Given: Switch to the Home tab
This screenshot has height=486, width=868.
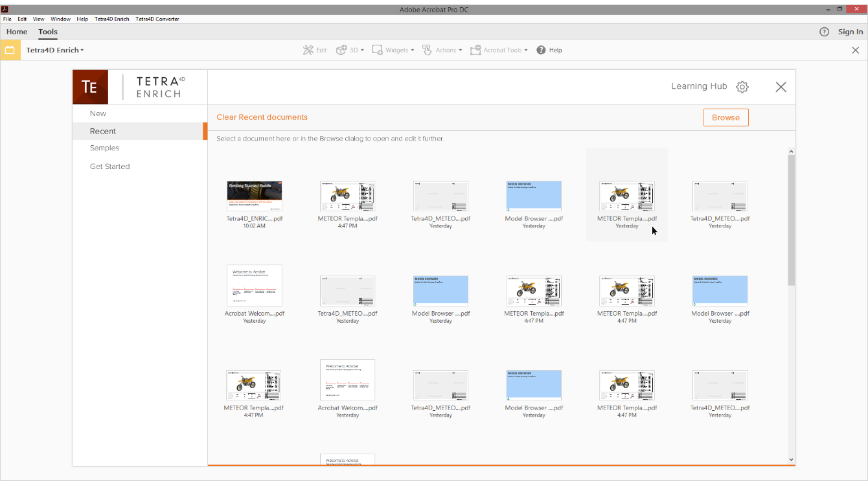Looking at the screenshot, I should [x=17, y=32].
